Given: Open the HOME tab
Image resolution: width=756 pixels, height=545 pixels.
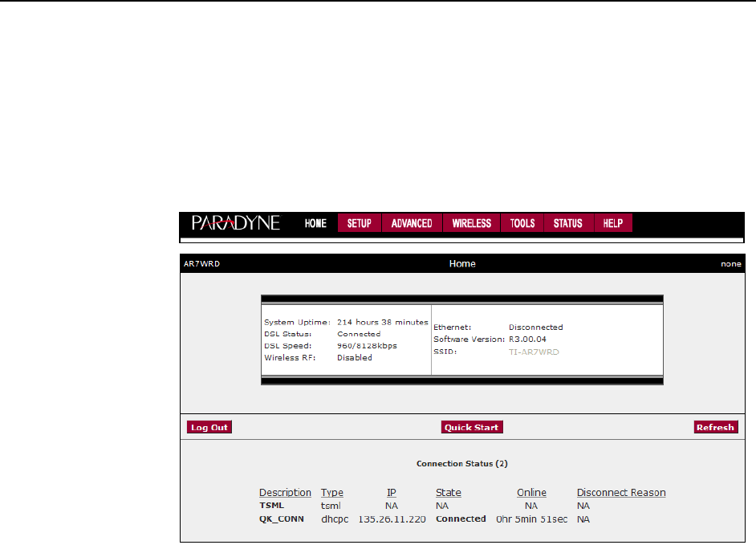Looking at the screenshot, I should click(x=315, y=223).
